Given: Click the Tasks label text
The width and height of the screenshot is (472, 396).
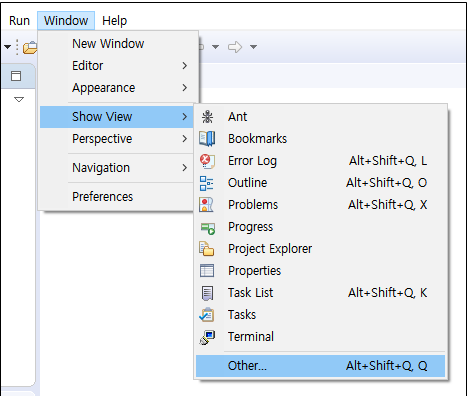Looking at the screenshot, I should (242, 315).
